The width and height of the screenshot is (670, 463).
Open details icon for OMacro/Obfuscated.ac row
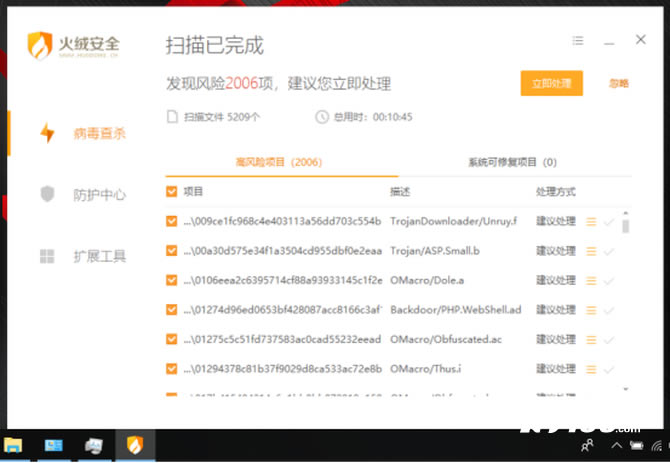point(591,340)
